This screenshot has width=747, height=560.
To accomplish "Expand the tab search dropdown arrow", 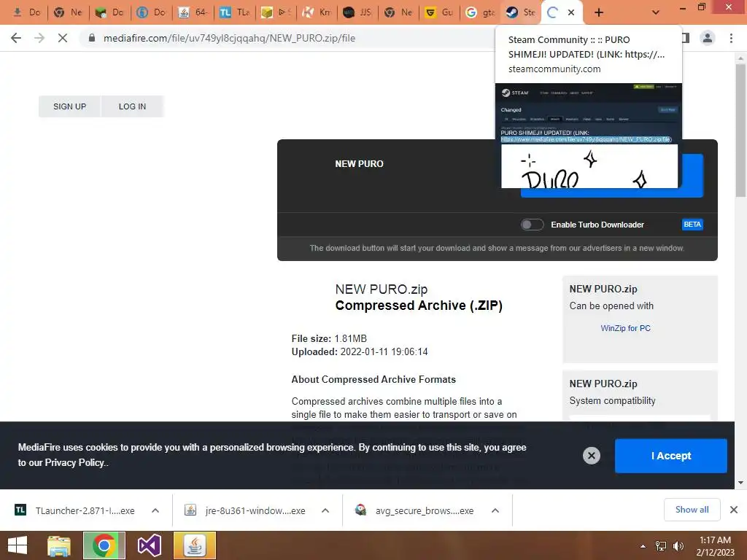I will (656, 12).
